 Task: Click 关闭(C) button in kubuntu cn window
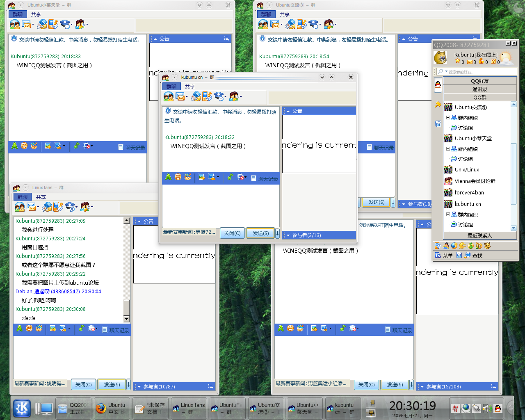pos(232,233)
